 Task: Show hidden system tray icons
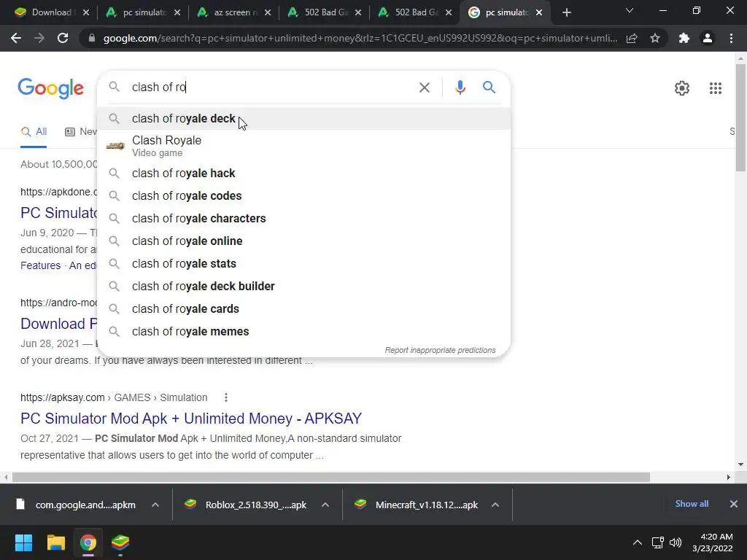tap(637, 542)
